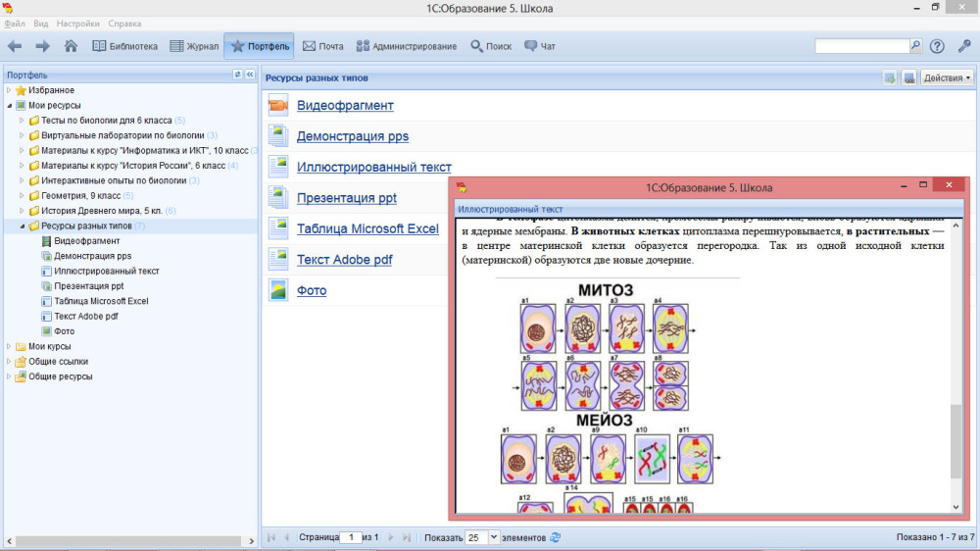980x551 pixels.
Task: Open the Текст Adobe pdf link
Action: [344, 260]
